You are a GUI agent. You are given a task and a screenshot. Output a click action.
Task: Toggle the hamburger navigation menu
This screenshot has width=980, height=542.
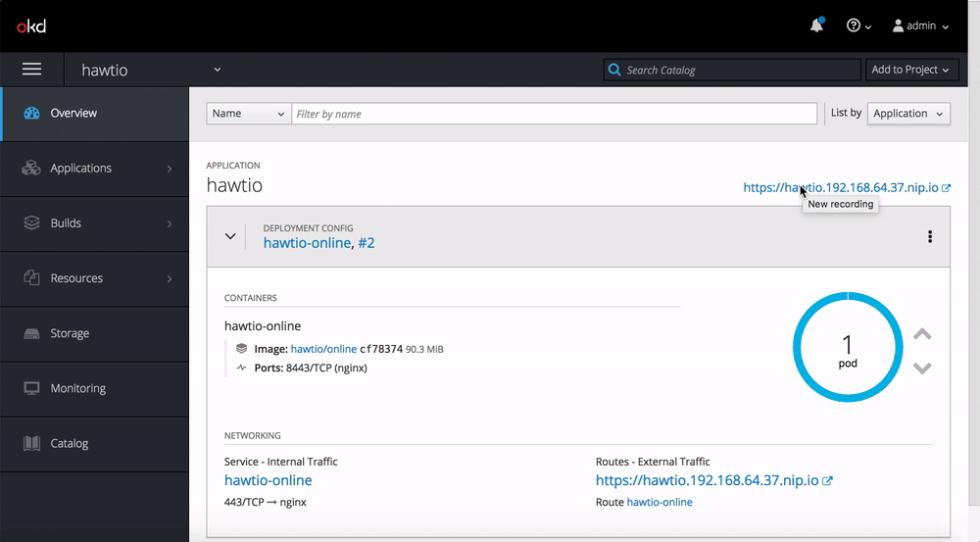coord(32,70)
